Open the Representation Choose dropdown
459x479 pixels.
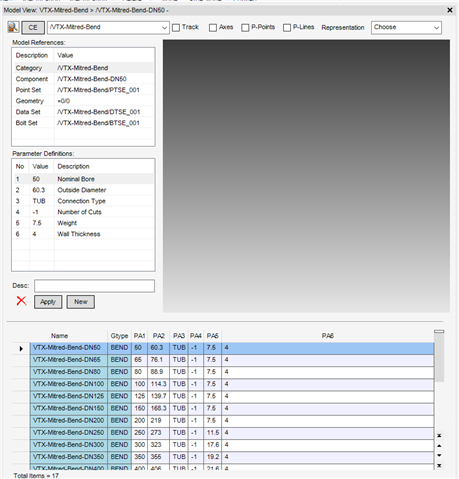coord(406,28)
